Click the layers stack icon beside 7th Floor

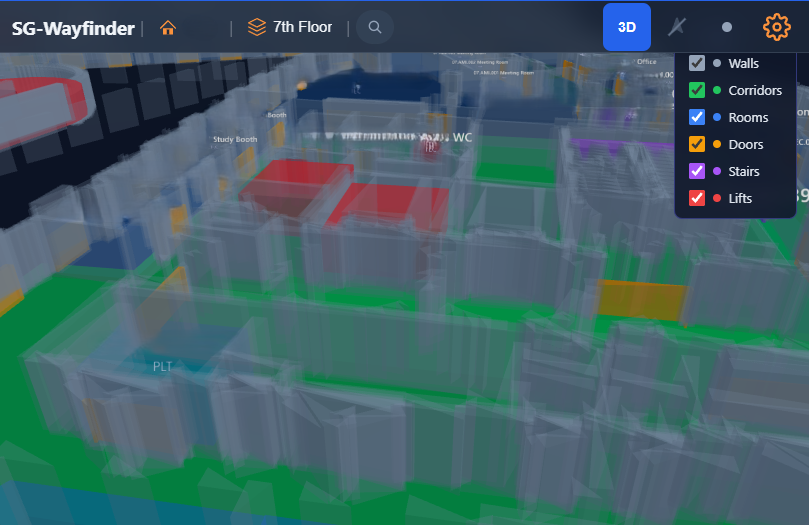(x=256, y=27)
